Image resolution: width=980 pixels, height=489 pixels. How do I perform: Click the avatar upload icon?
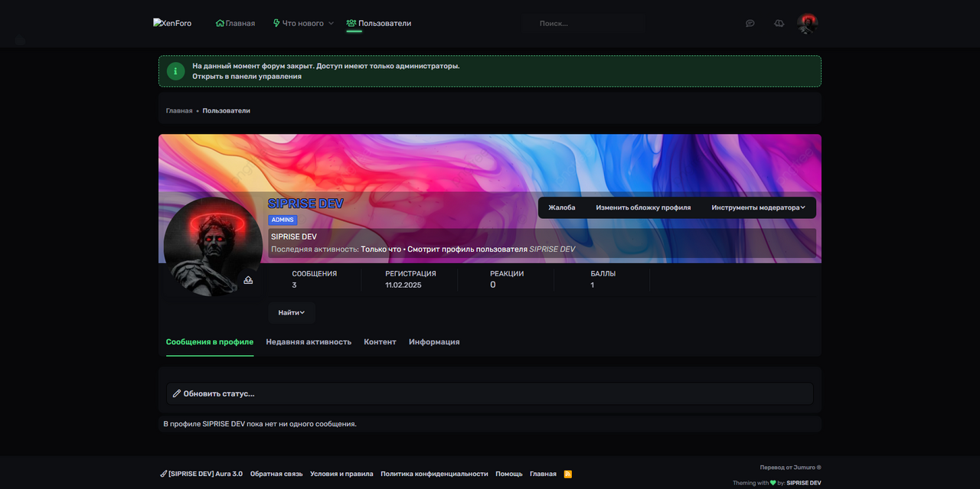coord(248,281)
